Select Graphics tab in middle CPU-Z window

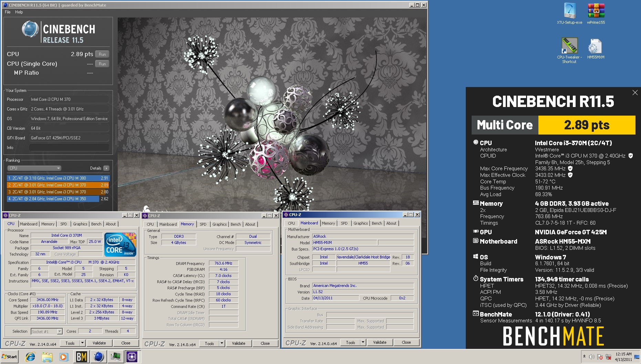[x=219, y=224]
